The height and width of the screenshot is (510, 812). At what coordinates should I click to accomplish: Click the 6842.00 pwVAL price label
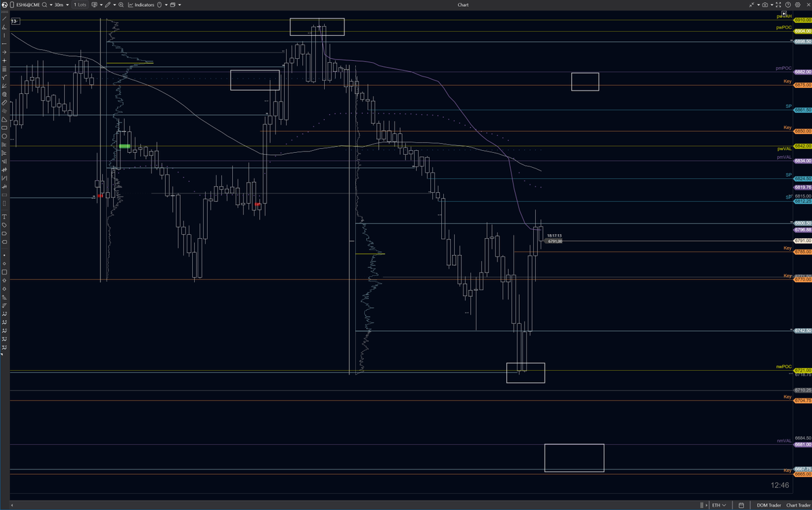pyautogui.click(x=803, y=146)
